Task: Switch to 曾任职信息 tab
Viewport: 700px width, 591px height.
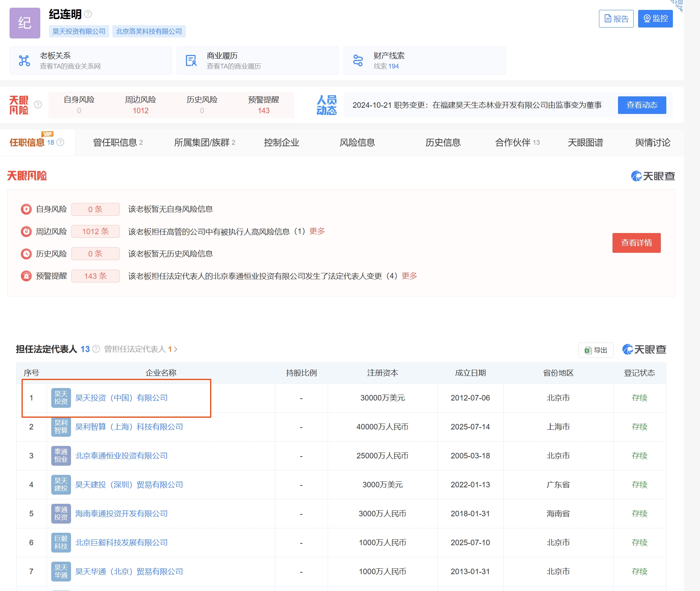Action: (x=118, y=143)
